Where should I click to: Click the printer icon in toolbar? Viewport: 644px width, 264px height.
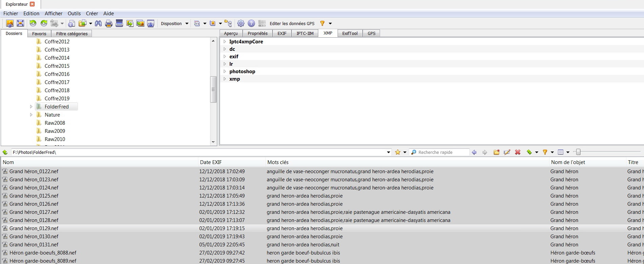click(x=109, y=23)
